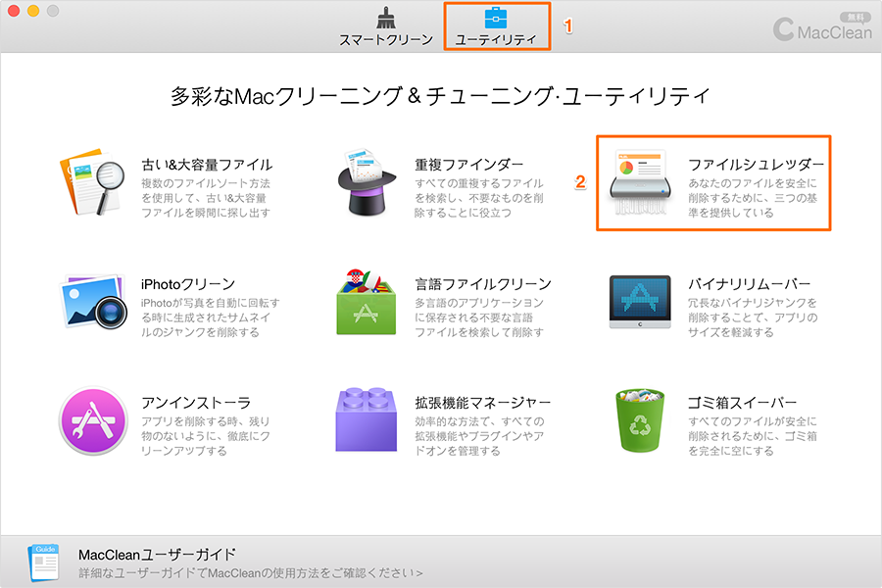Click the description under 重複ファインダー
882x588 pixels.
pos(479,198)
